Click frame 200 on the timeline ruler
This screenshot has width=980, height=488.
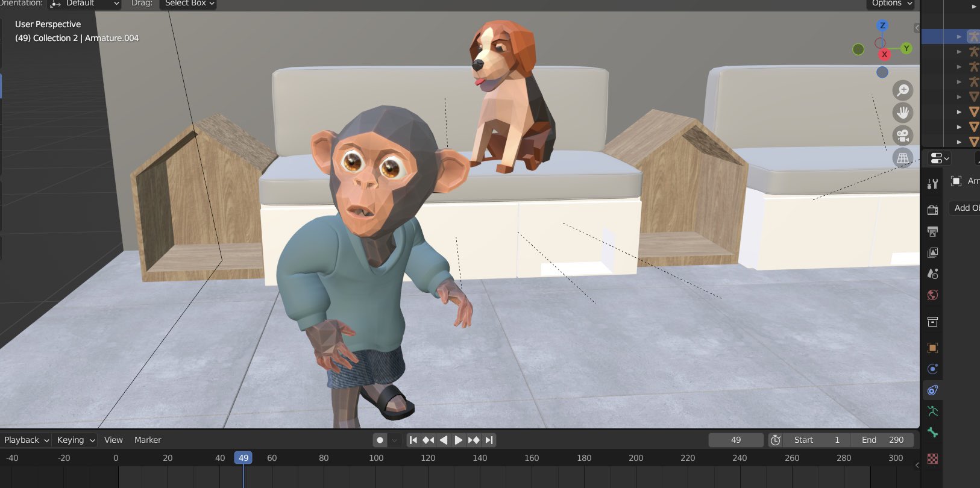click(636, 458)
